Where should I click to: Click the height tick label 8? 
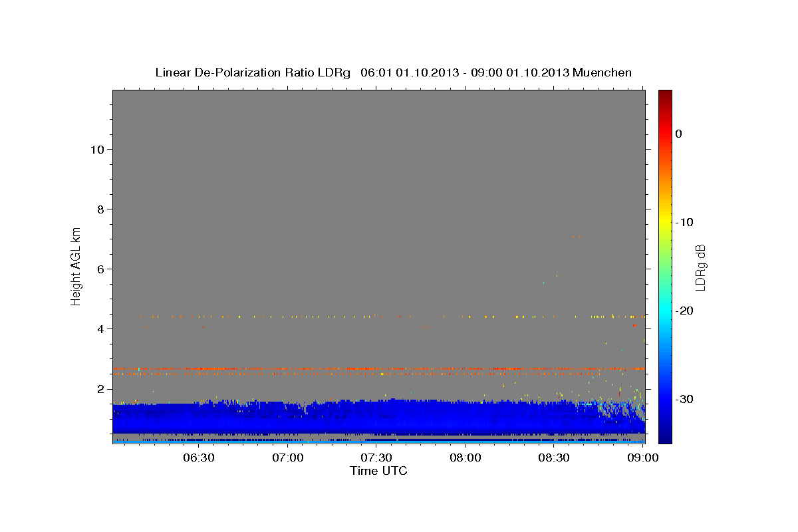tap(100, 209)
